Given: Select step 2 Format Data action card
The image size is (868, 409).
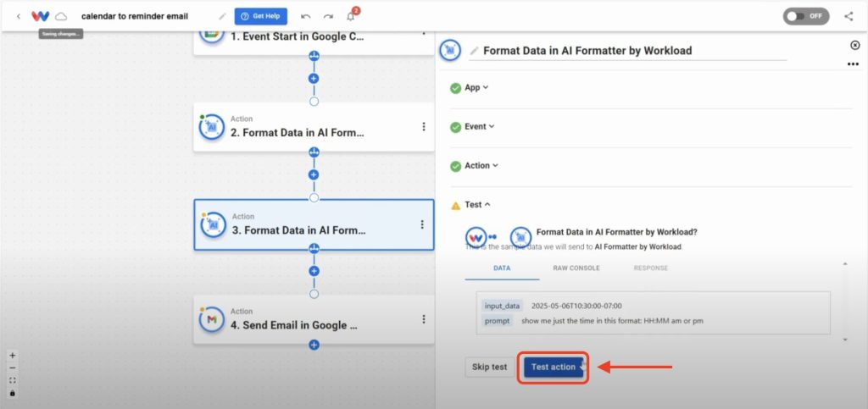Looking at the screenshot, I should tap(314, 127).
